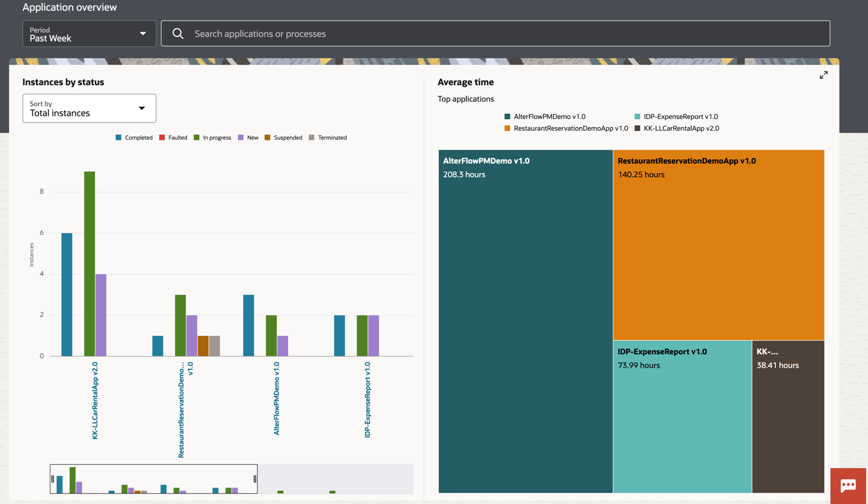Open the IDP-ExpenseReport v1.0 axis label link

pos(368,400)
